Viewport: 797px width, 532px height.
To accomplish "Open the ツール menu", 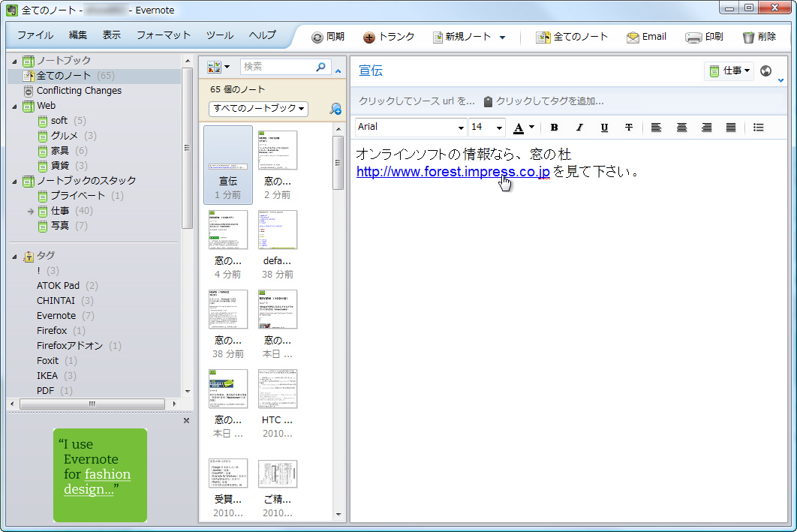I will pos(220,35).
